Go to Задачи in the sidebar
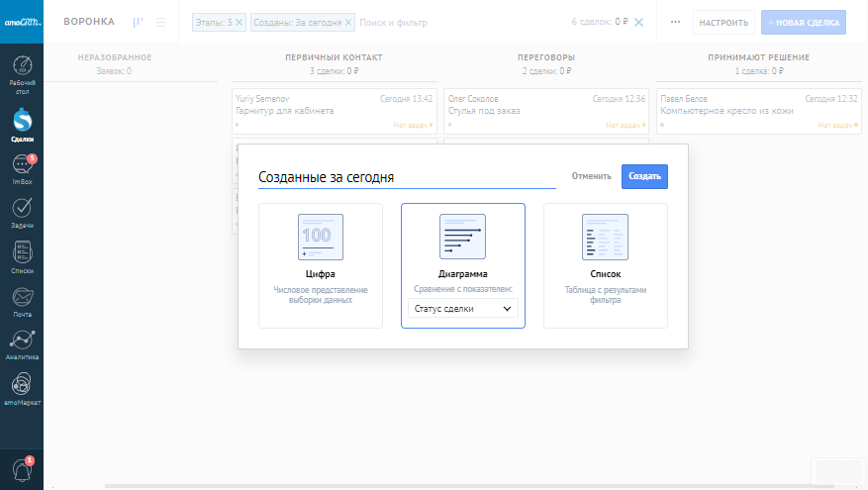Image resolution: width=868 pixels, height=490 pixels. tap(22, 212)
